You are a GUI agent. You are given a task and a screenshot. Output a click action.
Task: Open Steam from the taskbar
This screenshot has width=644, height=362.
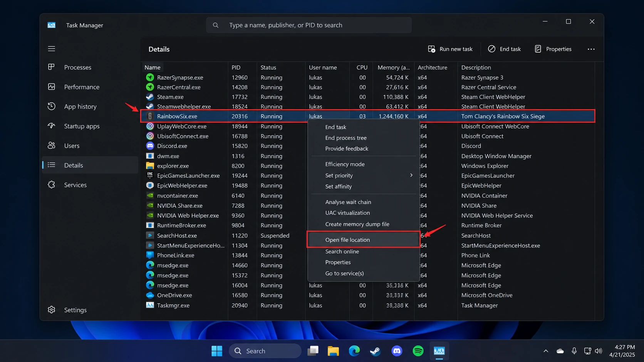376,351
